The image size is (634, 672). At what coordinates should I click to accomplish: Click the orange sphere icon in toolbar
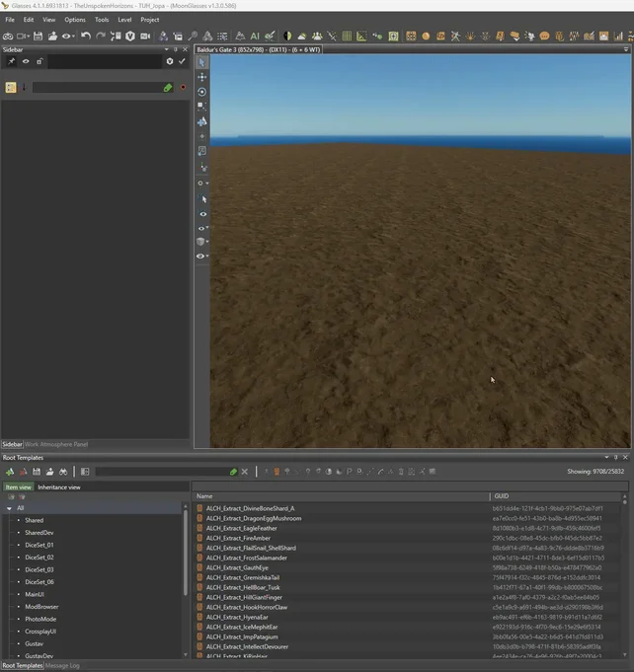[x=426, y=37]
